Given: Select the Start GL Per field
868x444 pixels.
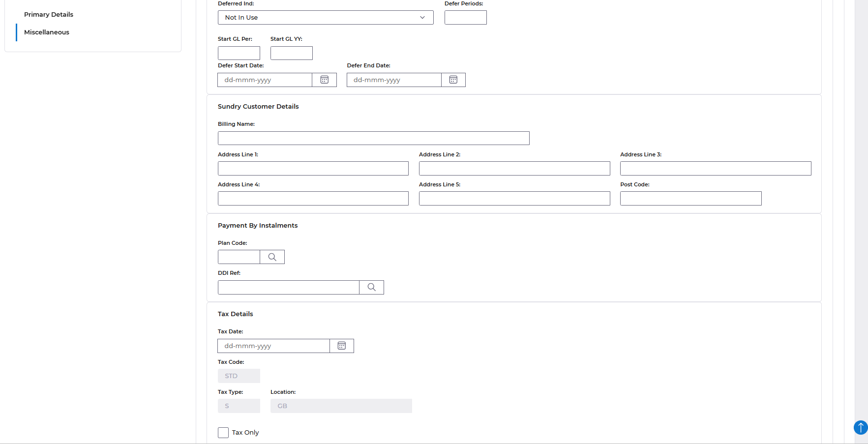Looking at the screenshot, I should tap(239, 53).
